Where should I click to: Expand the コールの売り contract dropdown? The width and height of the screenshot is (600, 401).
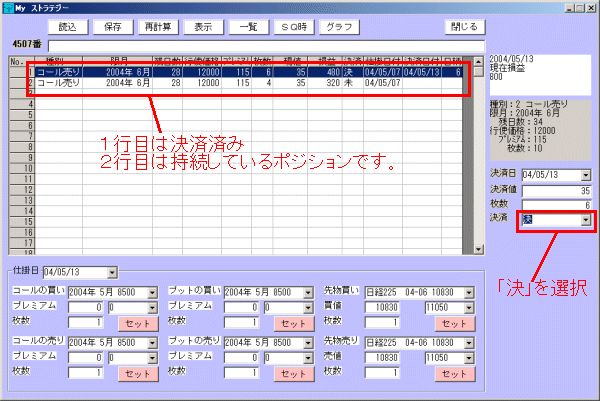click(152, 343)
